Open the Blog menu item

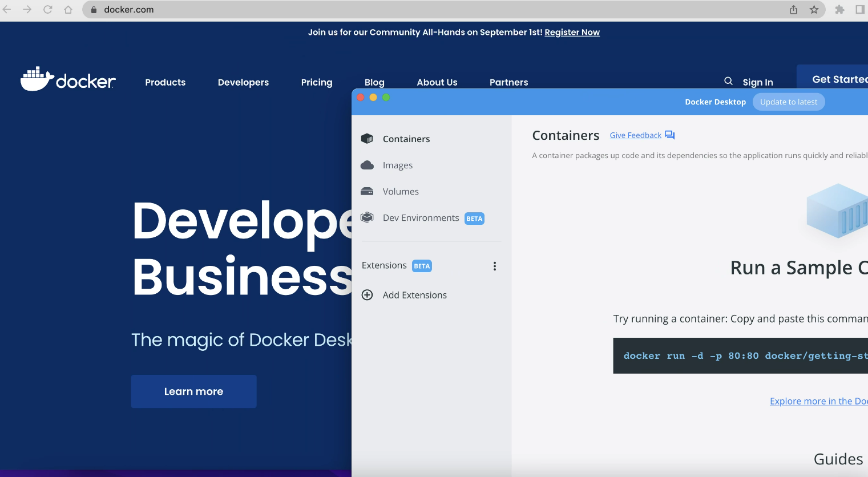click(x=374, y=82)
